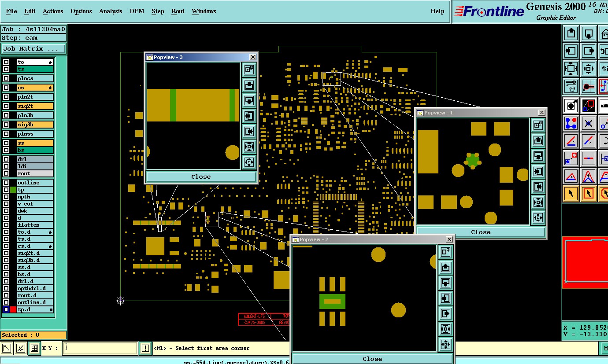608x364 pixels.
Task: Click pan right icon in Popview 2
Action: [x=445, y=313]
